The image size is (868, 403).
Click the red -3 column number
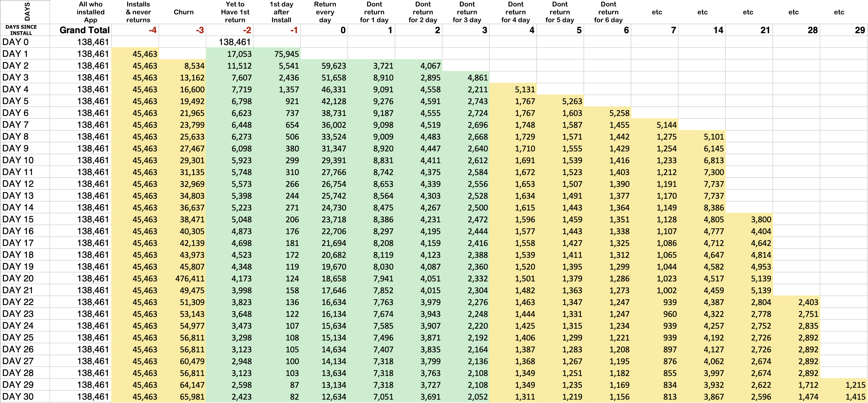pos(200,30)
